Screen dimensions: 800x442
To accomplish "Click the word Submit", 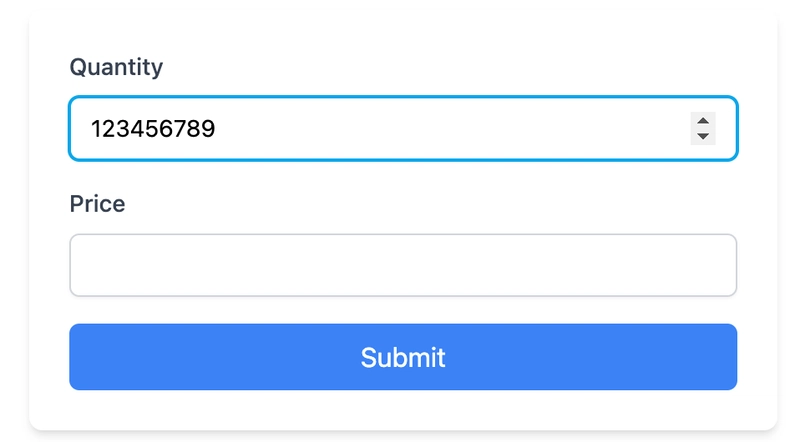I will pos(403,357).
